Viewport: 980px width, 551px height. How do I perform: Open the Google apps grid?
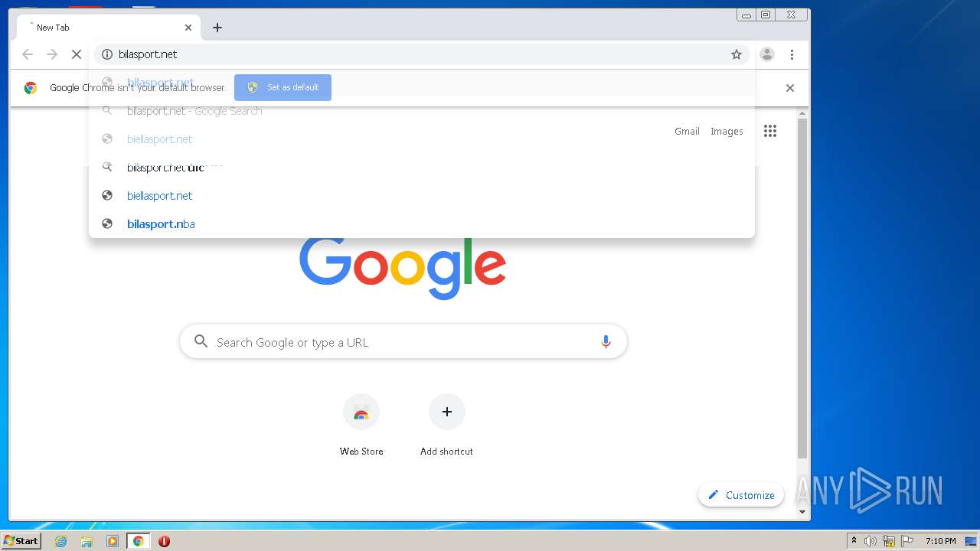770,131
